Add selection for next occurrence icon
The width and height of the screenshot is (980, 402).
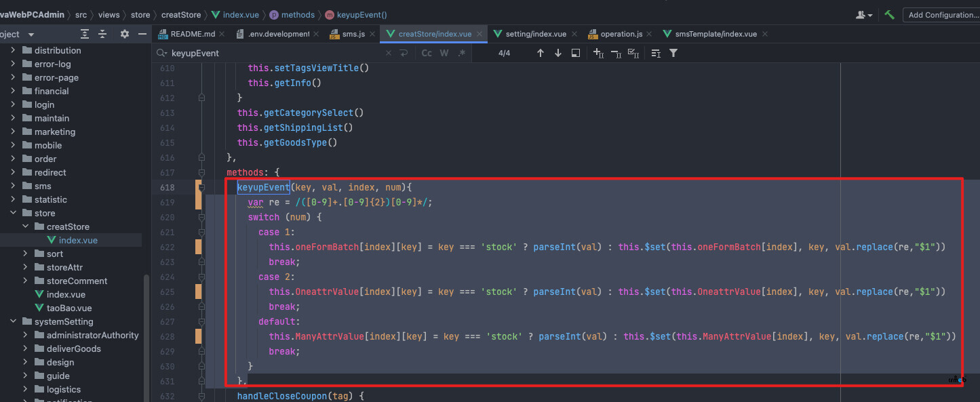point(598,53)
